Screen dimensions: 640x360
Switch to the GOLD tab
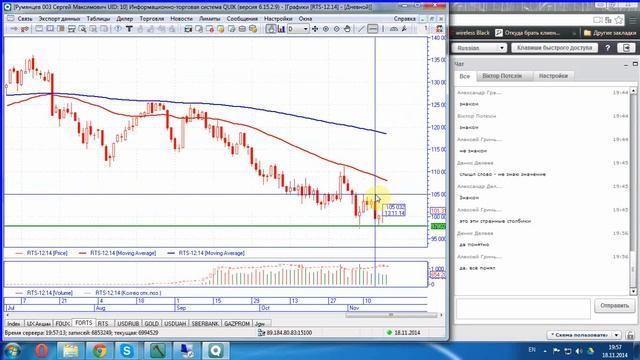click(151, 324)
